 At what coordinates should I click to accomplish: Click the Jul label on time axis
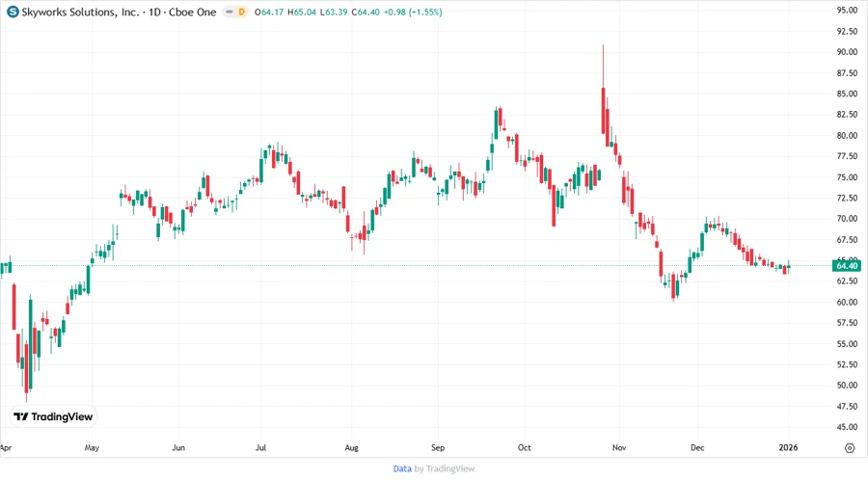point(260,447)
